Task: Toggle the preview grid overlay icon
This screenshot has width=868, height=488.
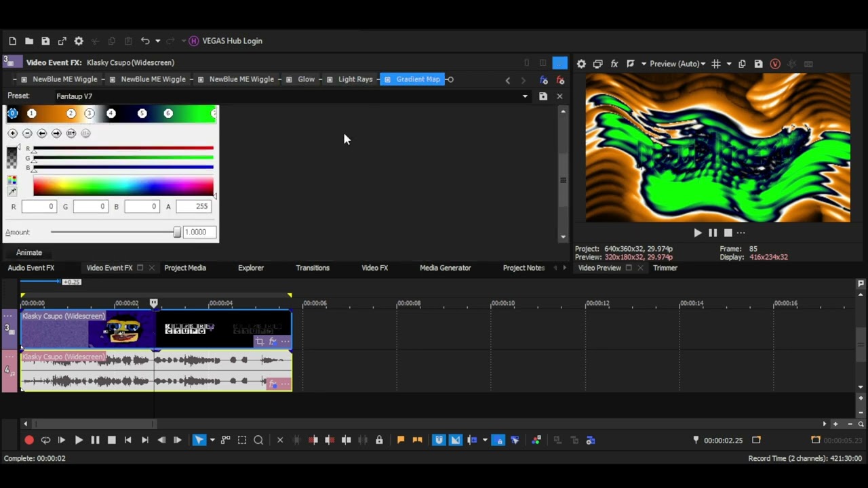Action: [716, 64]
